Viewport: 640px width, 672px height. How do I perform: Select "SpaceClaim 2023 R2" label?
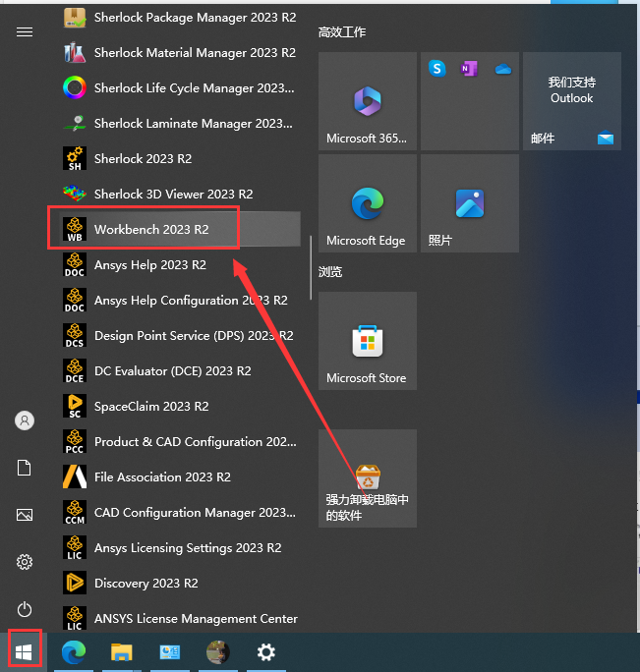(x=151, y=407)
